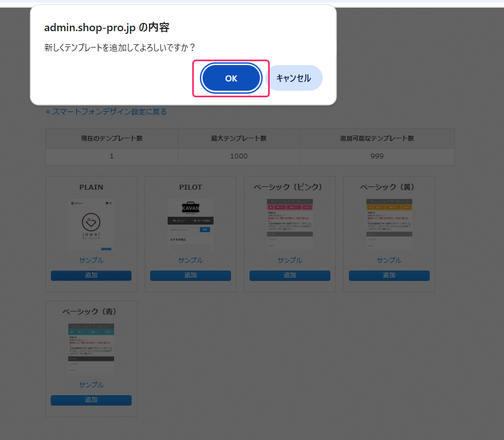Open the サンプル link under PILOT

point(191,260)
